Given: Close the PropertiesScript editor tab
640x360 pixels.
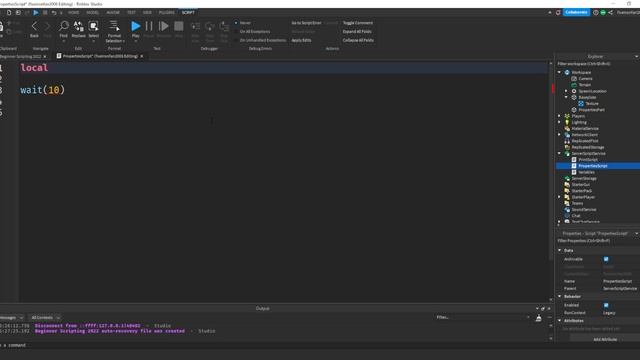Looking at the screenshot, I should pyautogui.click(x=142, y=56).
